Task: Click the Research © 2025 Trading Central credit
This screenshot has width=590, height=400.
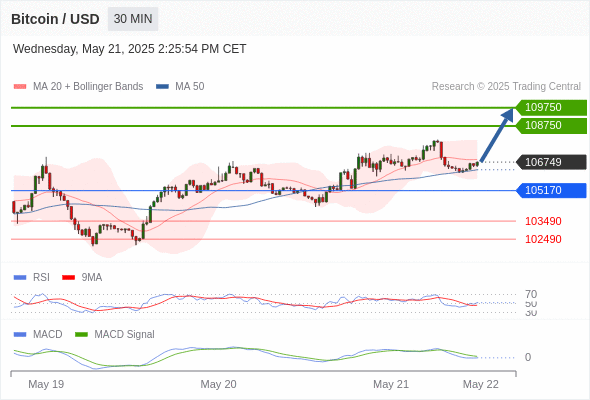Action: (506, 87)
